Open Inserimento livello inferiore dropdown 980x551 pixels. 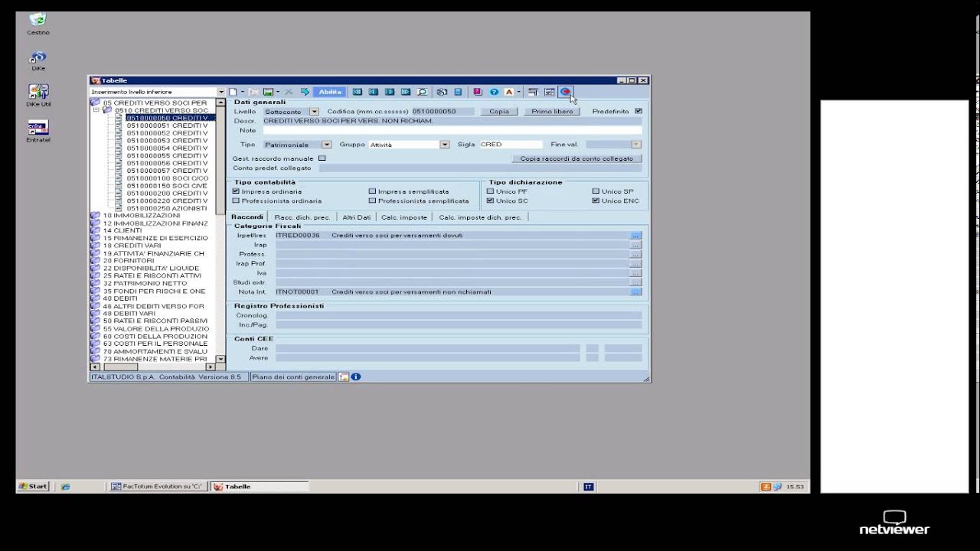pyautogui.click(x=221, y=92)
